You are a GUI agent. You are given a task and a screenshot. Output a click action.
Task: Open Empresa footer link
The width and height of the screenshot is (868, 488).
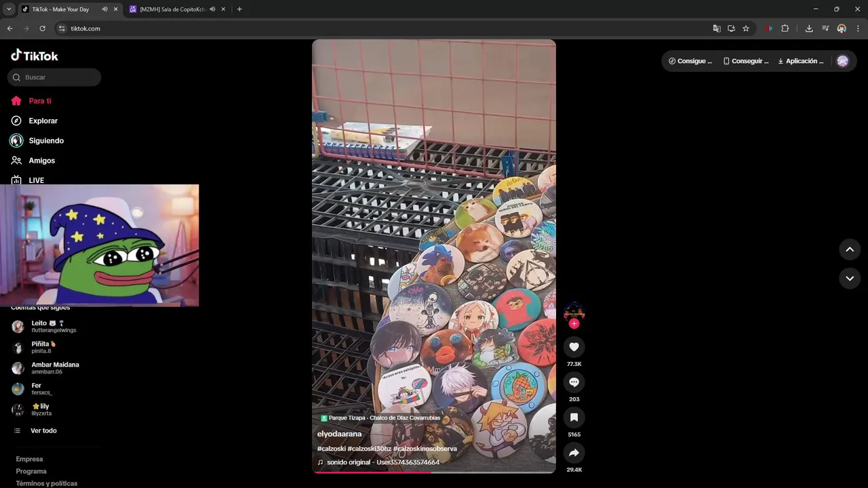coord(29,459)
